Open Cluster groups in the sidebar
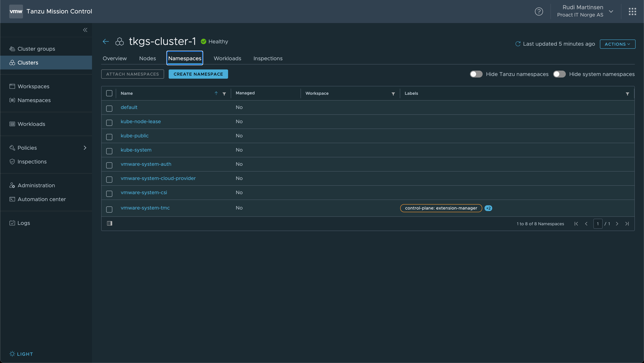The image size is (644, 363). pos(46,49)
